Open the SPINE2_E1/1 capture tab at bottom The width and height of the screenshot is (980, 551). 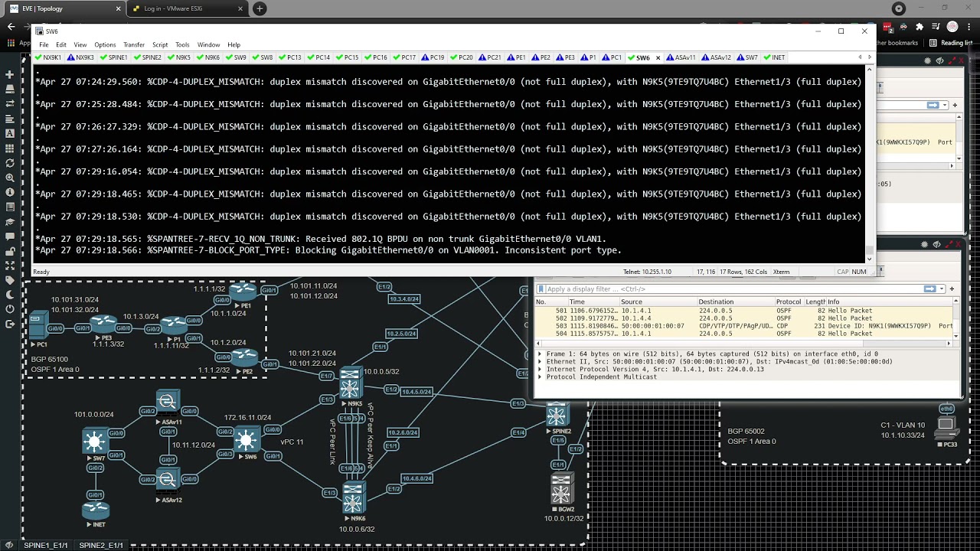[101, 545]
